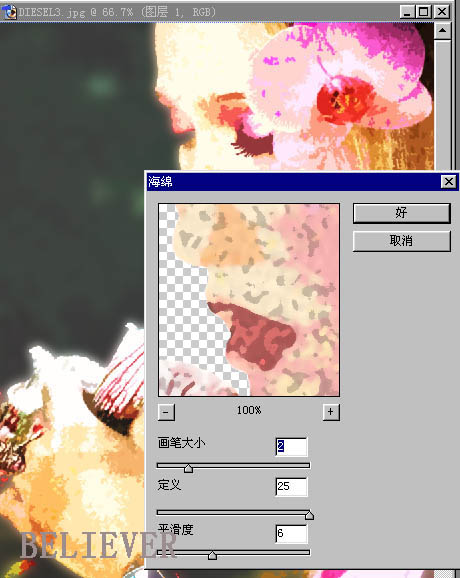This screenshot has height=578, width=460.
Task: Zoom out preview with minus button
Action: tap(166, 412)
